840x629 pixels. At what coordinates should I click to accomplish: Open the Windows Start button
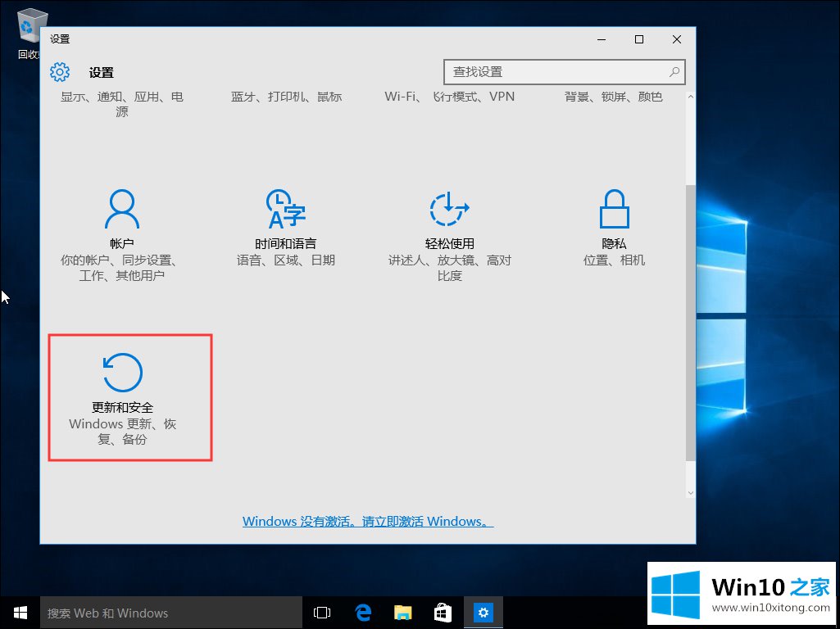(x=20, y=613)
